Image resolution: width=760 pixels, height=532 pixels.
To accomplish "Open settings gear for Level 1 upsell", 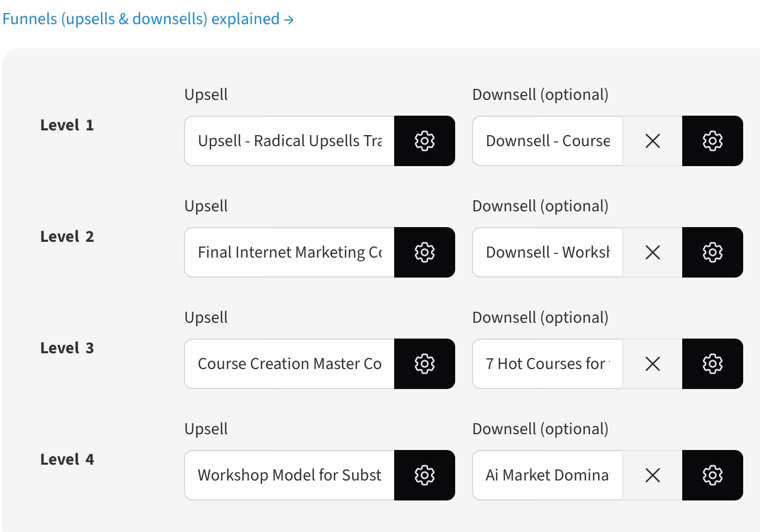I will (x=424, y=141).
